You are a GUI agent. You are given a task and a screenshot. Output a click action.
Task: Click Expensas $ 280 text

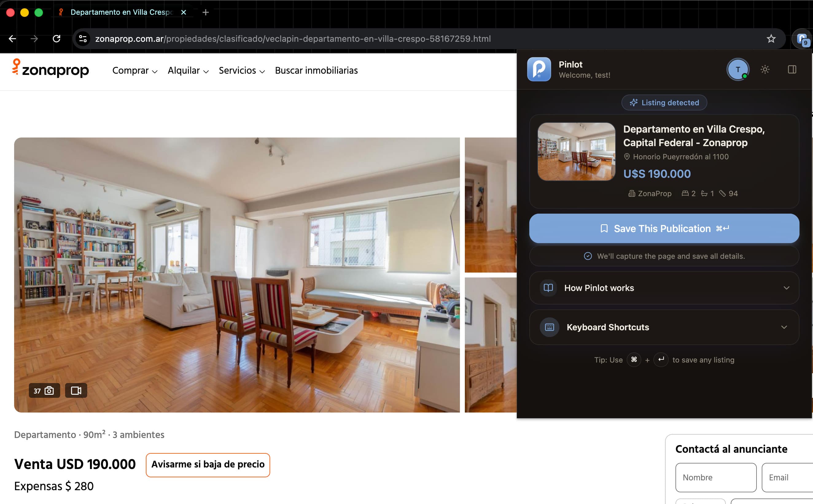click(54, 486)
